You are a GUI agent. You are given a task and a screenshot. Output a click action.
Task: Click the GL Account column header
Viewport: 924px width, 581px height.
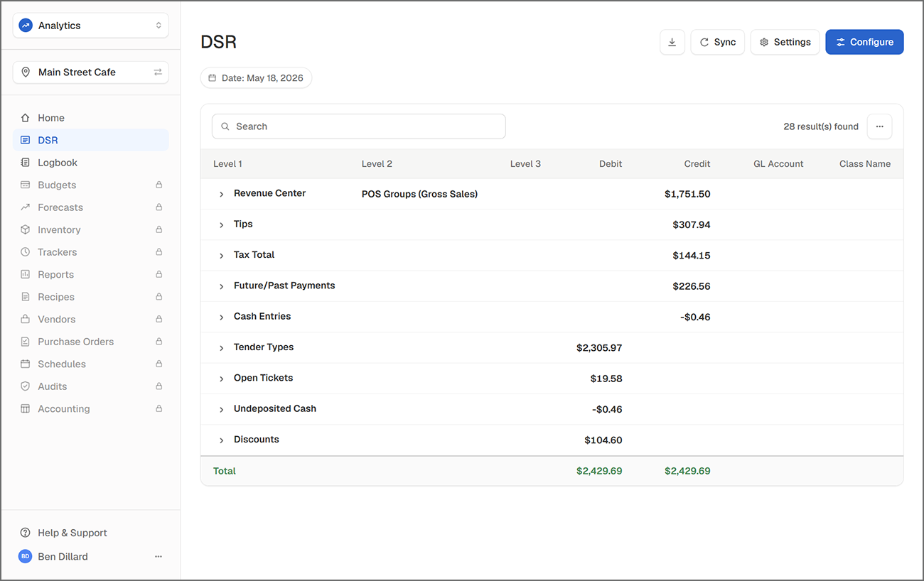point(778,163)
